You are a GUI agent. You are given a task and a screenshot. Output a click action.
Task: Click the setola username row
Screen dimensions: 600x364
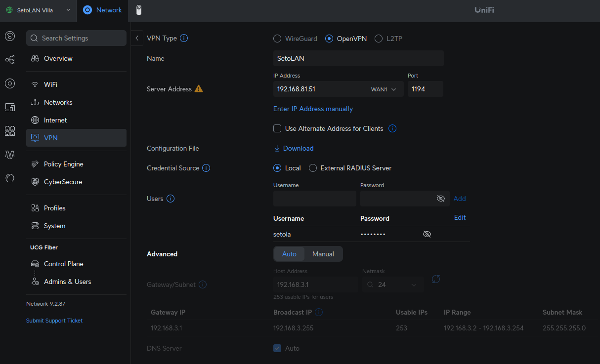coord(371,234)
